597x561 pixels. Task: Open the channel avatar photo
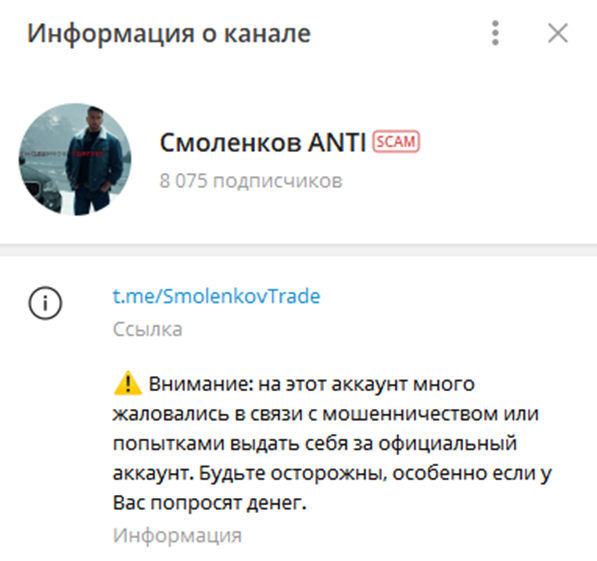75,159
